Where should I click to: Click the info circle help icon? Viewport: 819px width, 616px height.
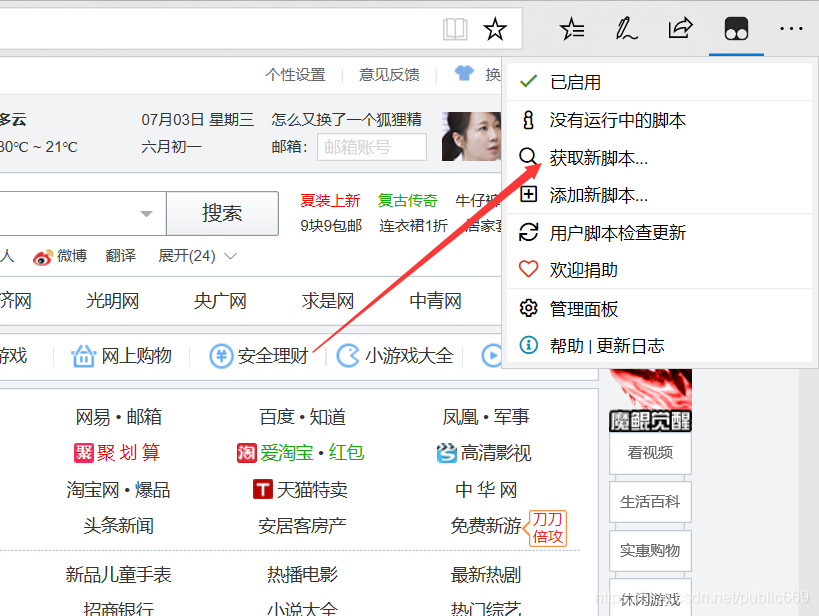[x=529, y=345]
